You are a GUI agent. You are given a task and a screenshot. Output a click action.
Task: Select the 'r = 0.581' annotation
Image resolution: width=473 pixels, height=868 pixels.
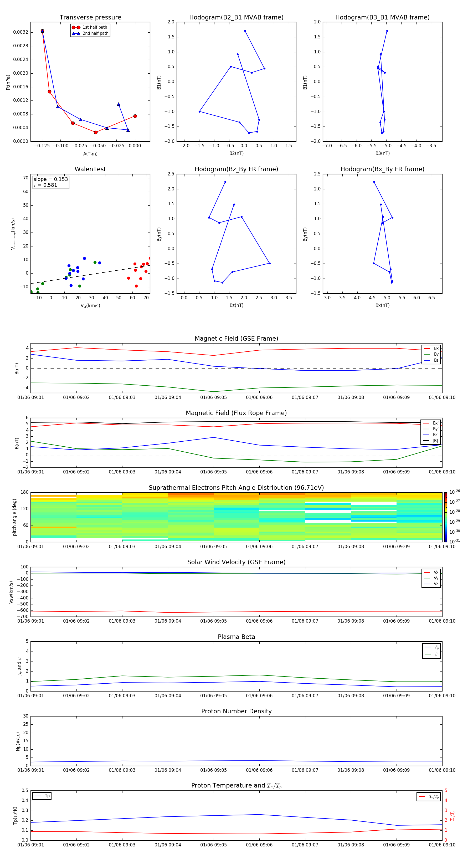[x=45, y=185]
